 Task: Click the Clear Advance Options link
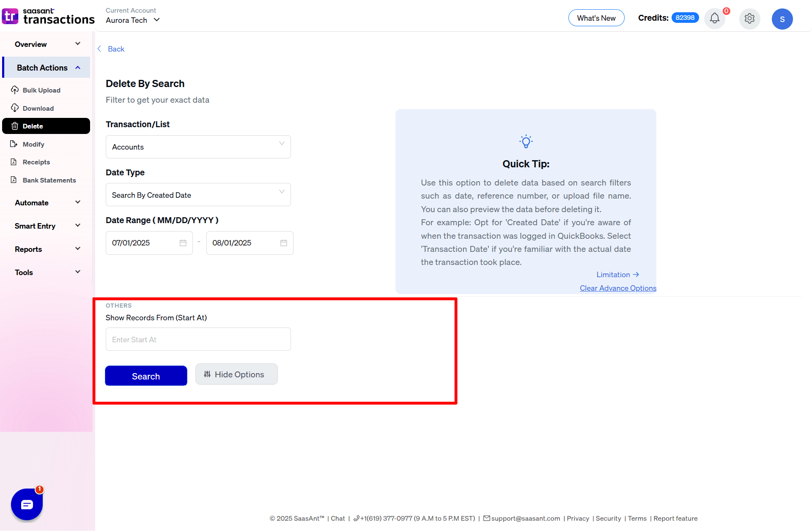click(x=618, y=288)
